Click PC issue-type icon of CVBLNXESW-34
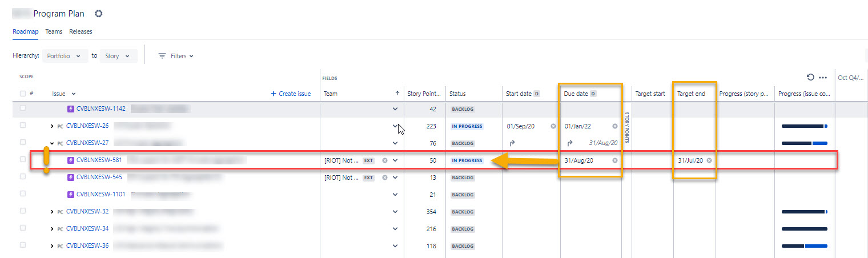Screen dimensions: 868x258 61,228
